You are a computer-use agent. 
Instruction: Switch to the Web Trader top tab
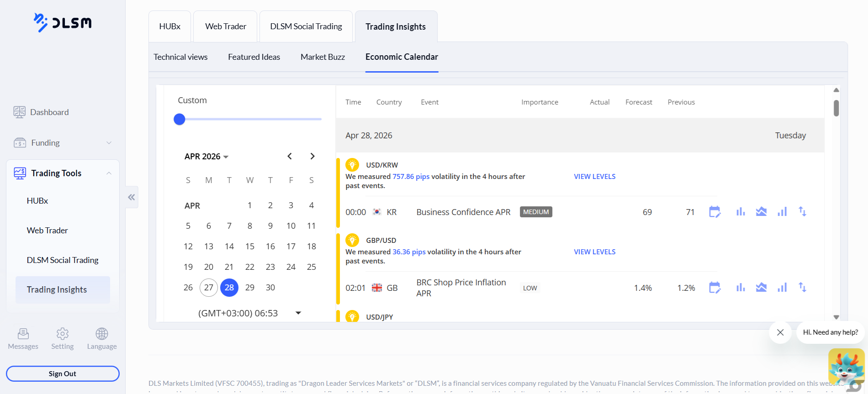tap(226, 26)
